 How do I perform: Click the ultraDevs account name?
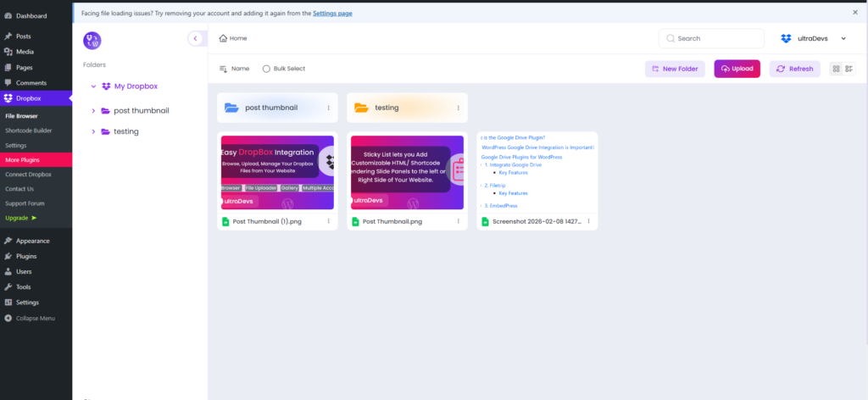(812, 39)
